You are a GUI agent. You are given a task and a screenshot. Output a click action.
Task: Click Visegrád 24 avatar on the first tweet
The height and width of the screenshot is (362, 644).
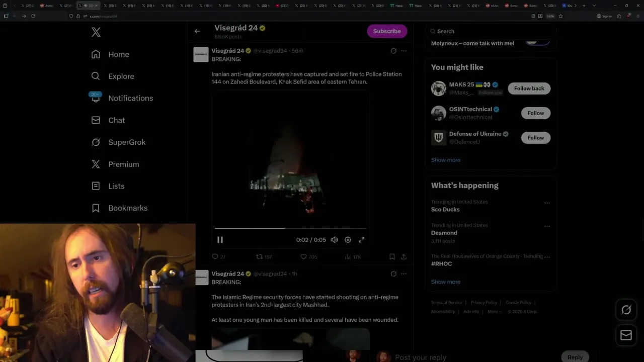click(201, 55)
